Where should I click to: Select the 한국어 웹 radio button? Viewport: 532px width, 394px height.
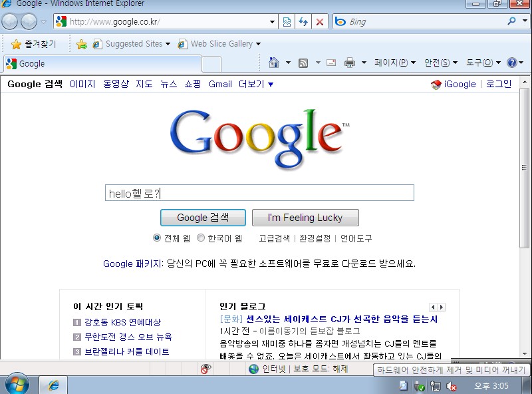[x=201, y=238]
